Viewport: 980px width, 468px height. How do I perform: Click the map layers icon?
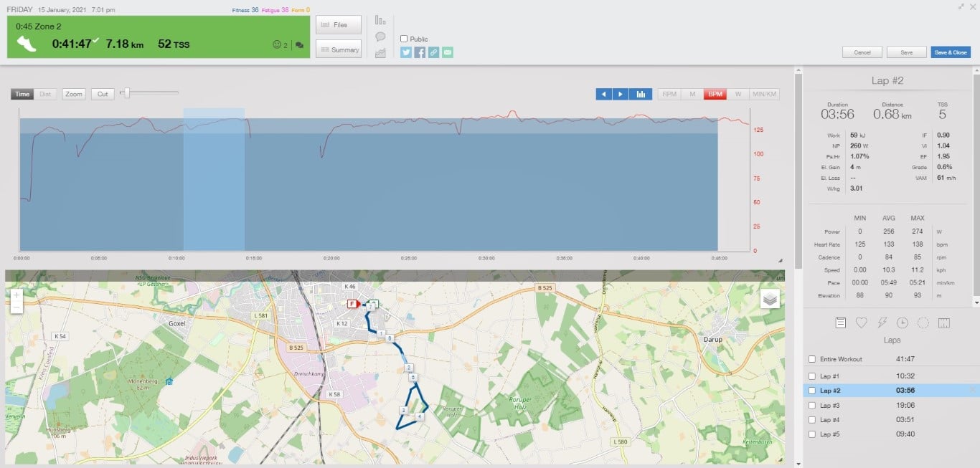770,300
